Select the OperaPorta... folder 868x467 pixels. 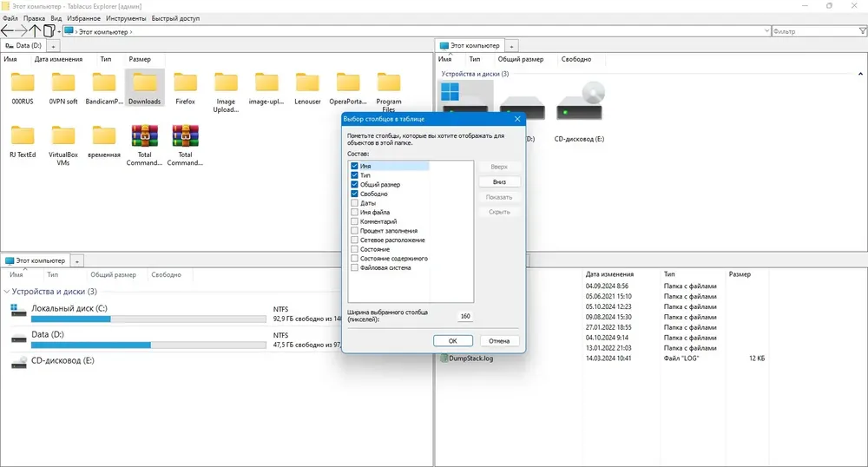tap(348, 88)
